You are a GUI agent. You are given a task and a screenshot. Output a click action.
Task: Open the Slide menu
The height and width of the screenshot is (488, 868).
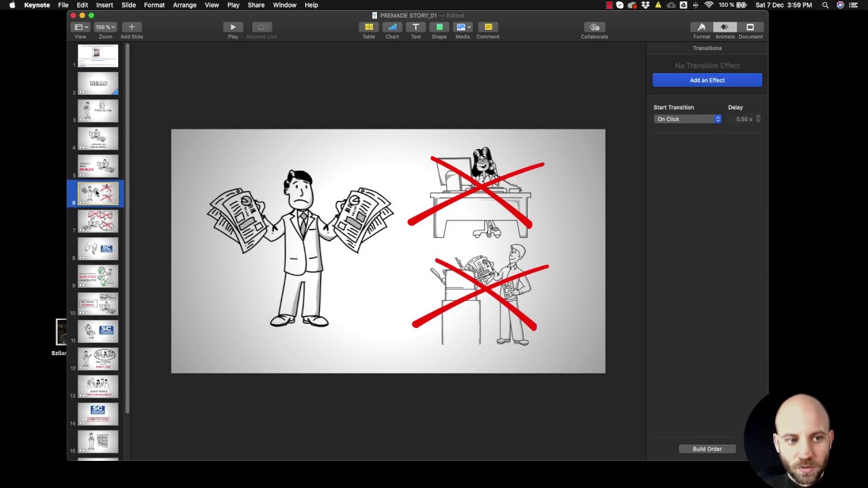[x=128, y=5]
